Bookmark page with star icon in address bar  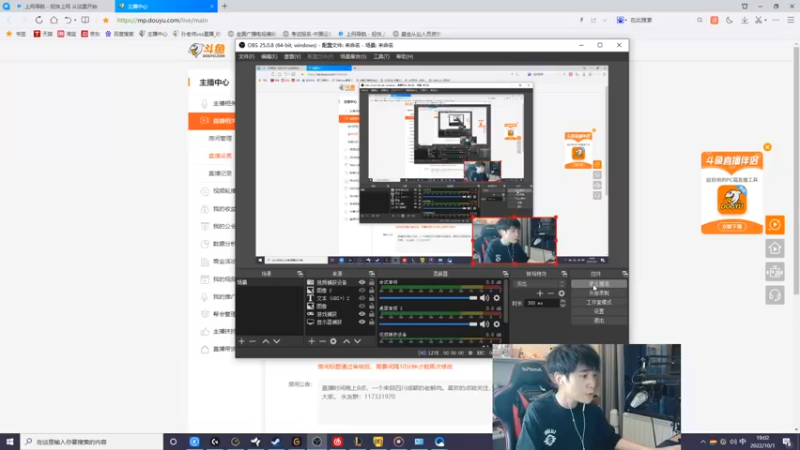106,20
